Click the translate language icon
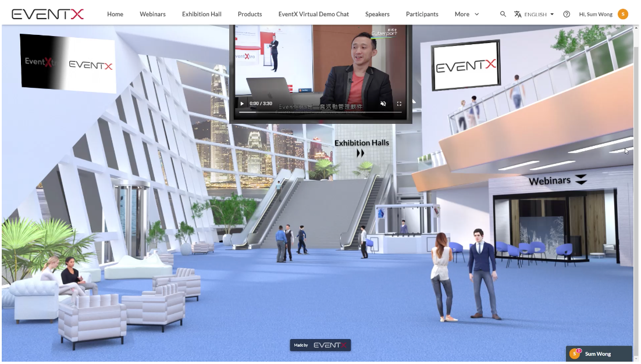 pos(518,14)
